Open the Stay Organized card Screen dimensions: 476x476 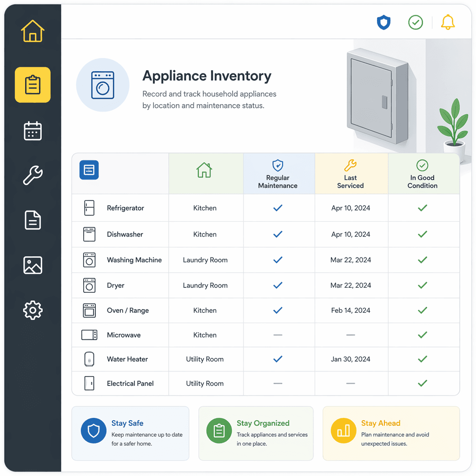[256, 433]
